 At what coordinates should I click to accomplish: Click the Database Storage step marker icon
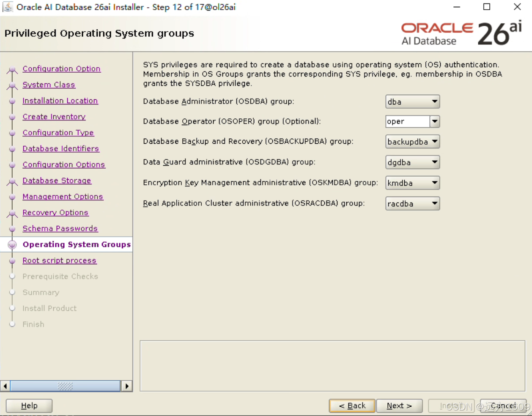pyautogui.click(x=12, y=182)
